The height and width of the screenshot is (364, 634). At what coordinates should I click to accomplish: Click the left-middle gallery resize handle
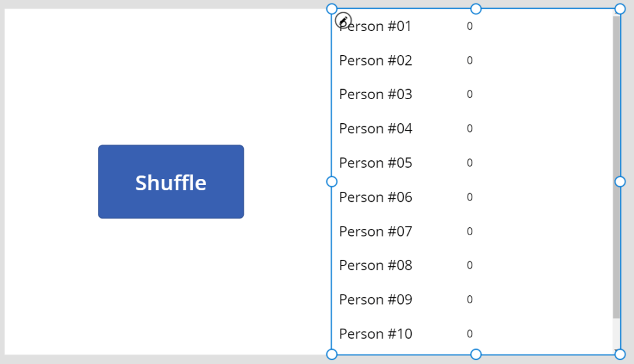(332, 181)
